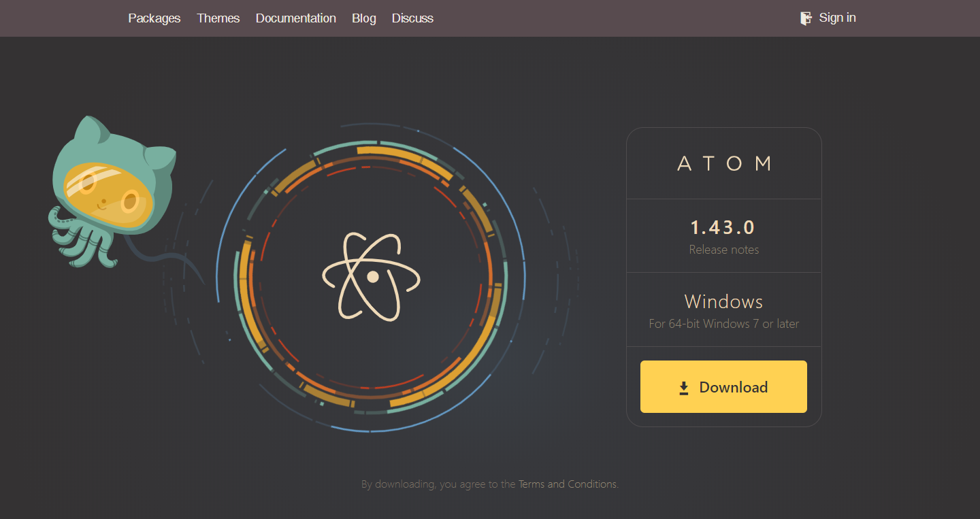Viewport: 980px width, 519px height.
Task: Open the Discuss forum
Action: coord(412,18)
